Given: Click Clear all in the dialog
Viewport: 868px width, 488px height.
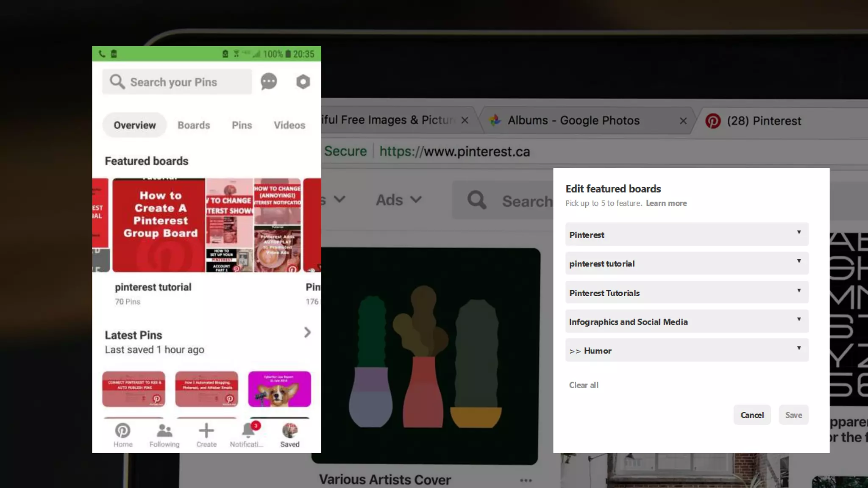Looking at the screenshot, I should (584, 385).
